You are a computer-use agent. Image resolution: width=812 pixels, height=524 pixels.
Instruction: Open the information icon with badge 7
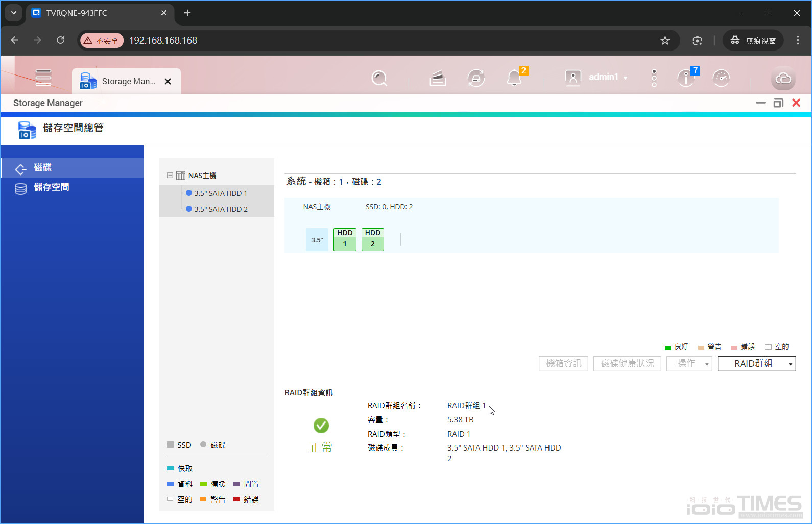[686, 78]
